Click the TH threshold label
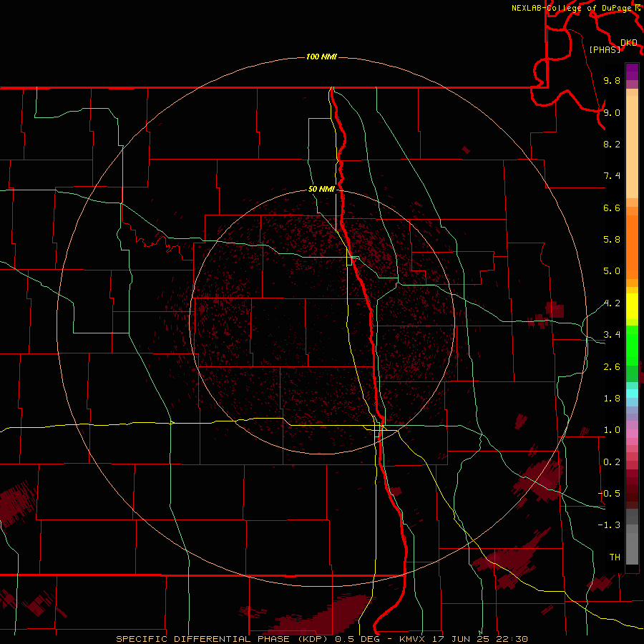The height and width of the screenshot is (644, 644). [615, 557]
